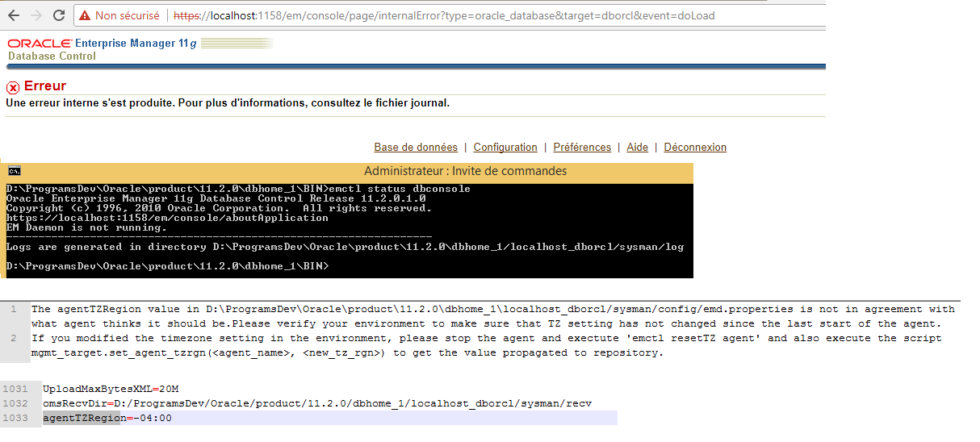
Task: Open the Configuration link
Action: pyautogui.click(x=505, y=148)
